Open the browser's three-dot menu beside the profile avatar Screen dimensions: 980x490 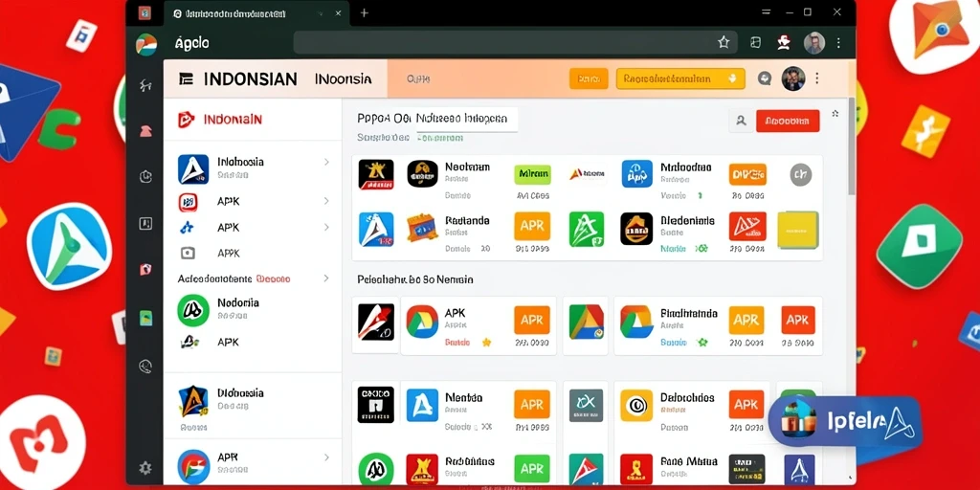click(x=838, y=42)
